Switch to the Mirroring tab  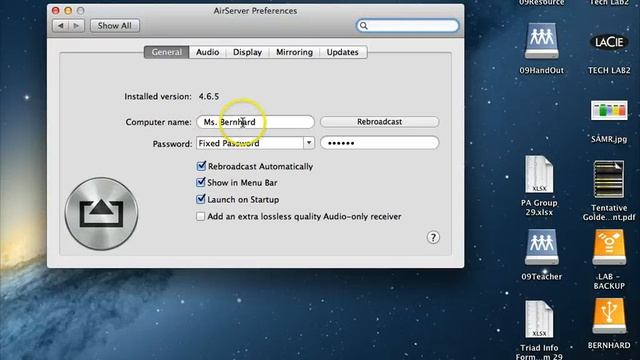[294, 52]
